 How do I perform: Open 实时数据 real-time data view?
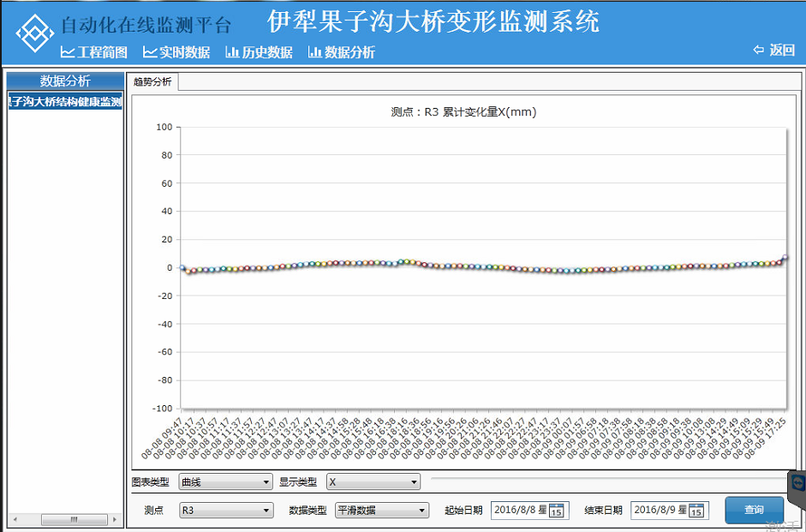click(176, 52)
